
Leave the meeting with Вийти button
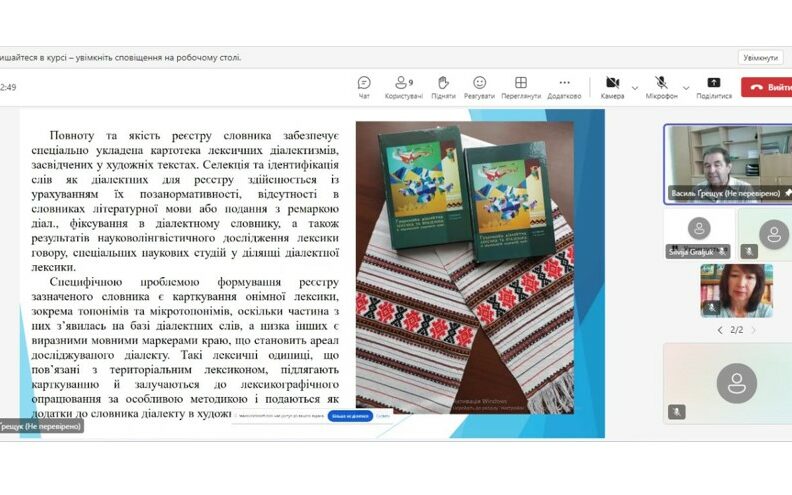768,87
